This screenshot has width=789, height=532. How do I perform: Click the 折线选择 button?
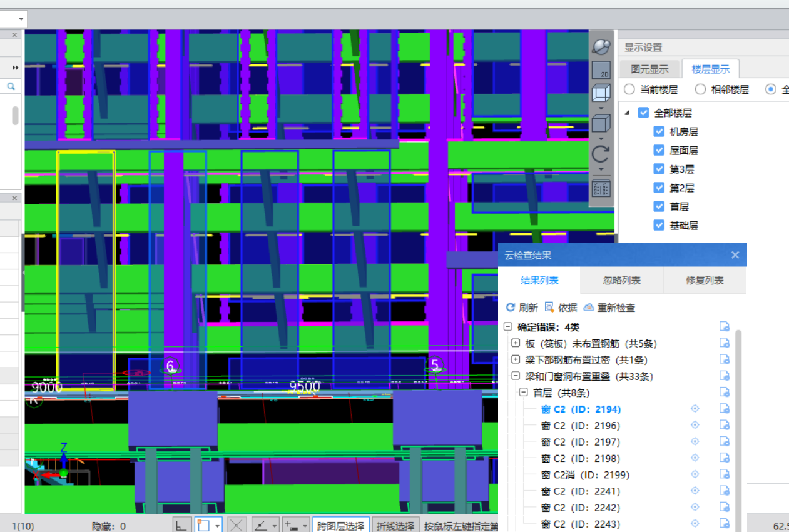395,526
